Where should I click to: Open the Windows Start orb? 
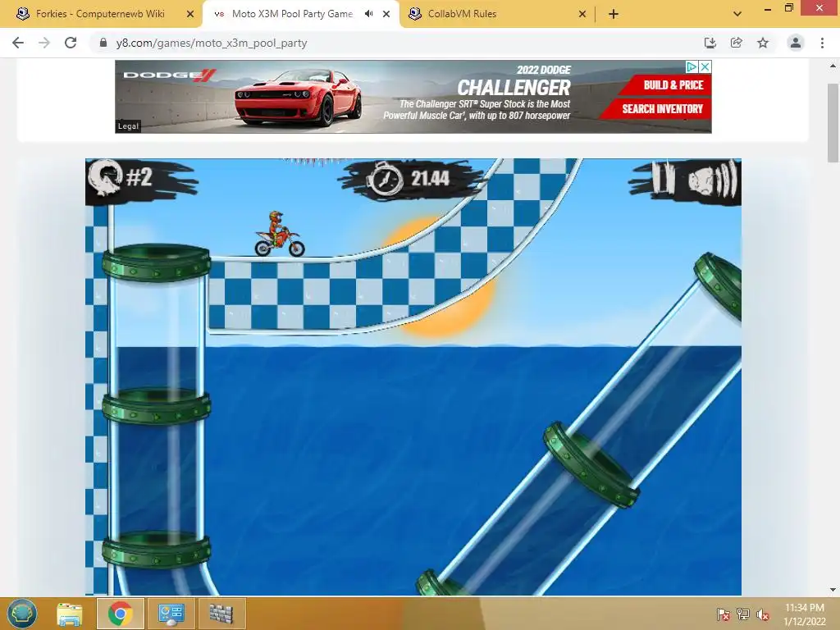coord(22,614)
